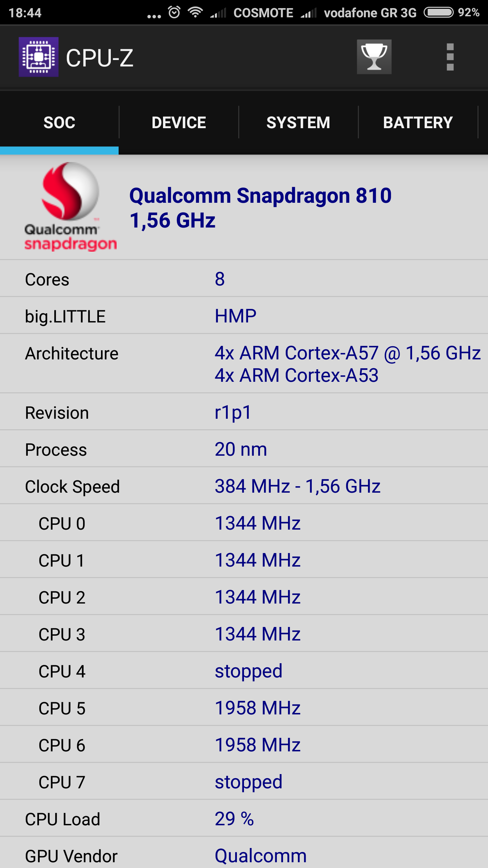Screen dimensions: 488x868
Task: Open the three-dot overflow menu
Action: 450,57
